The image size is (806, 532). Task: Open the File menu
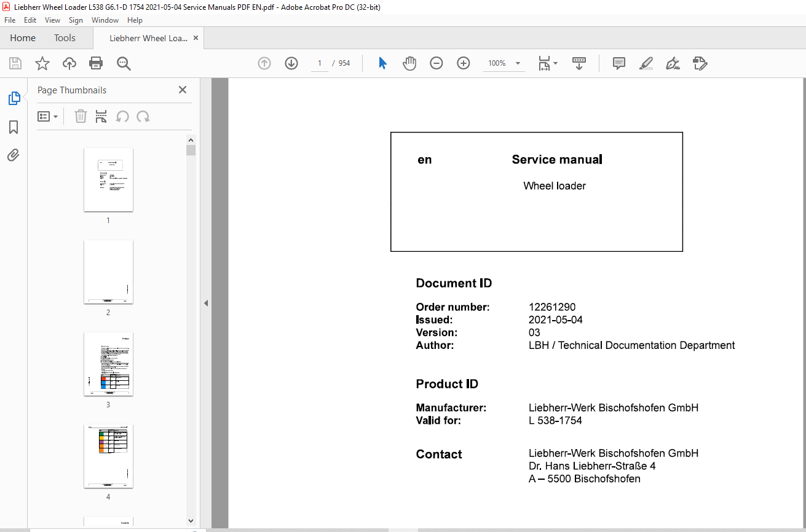[10, 20]
